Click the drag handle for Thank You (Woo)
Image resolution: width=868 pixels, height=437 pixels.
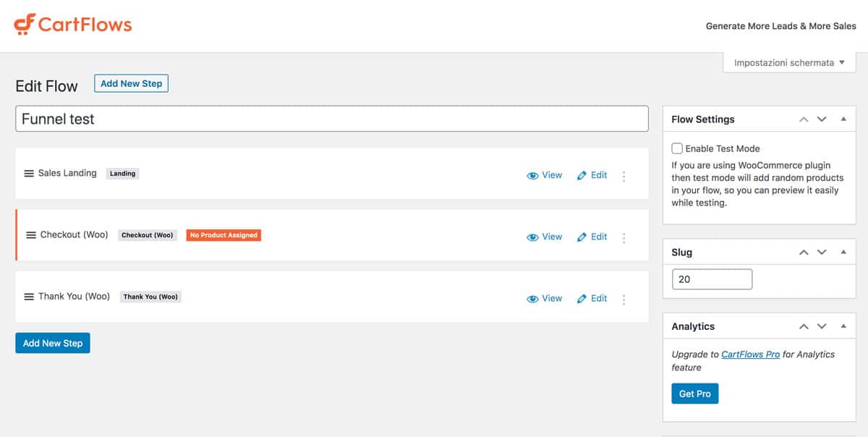click(29, 297)
